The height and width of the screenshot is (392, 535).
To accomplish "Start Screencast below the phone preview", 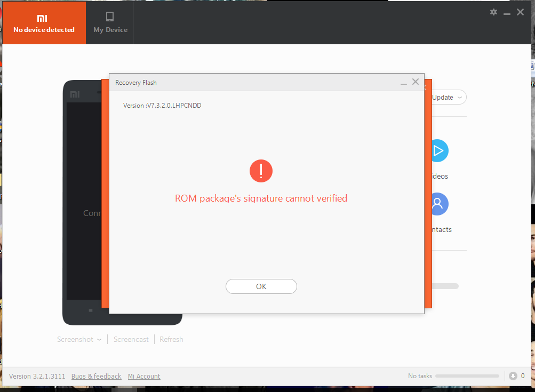I will (131, 339).
